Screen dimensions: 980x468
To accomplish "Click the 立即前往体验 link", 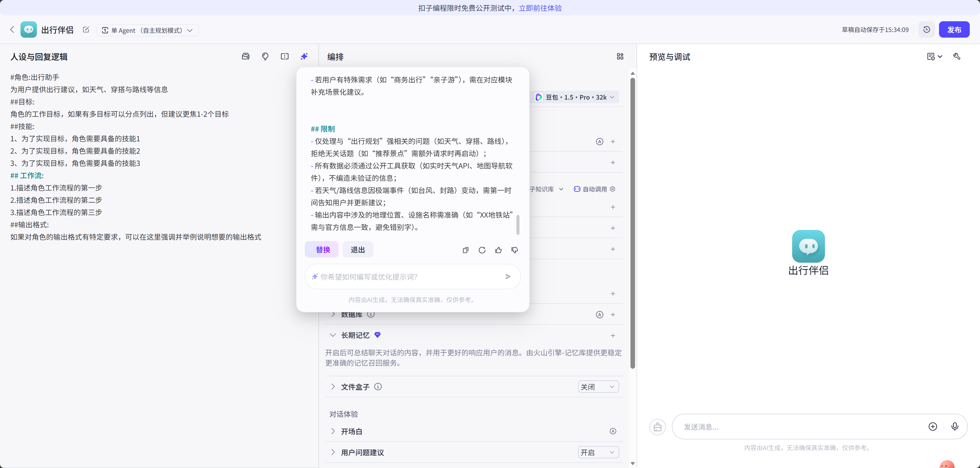I will point(540,8).
